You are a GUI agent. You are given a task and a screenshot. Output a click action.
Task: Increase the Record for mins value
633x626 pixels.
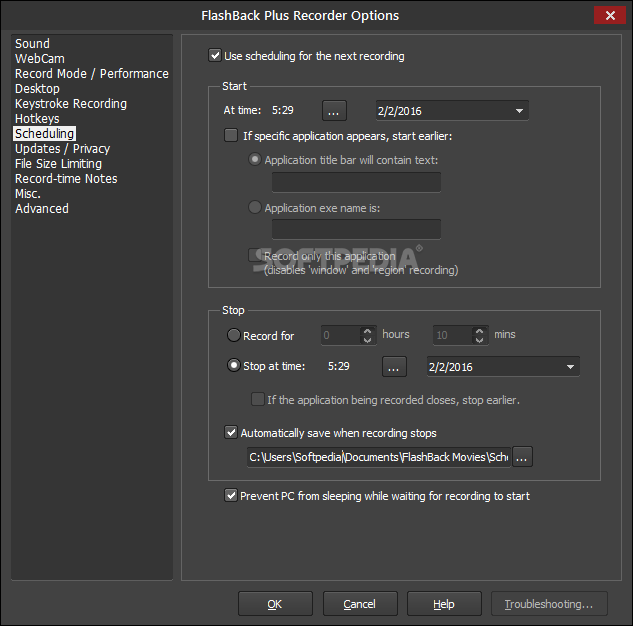[479, 331]
